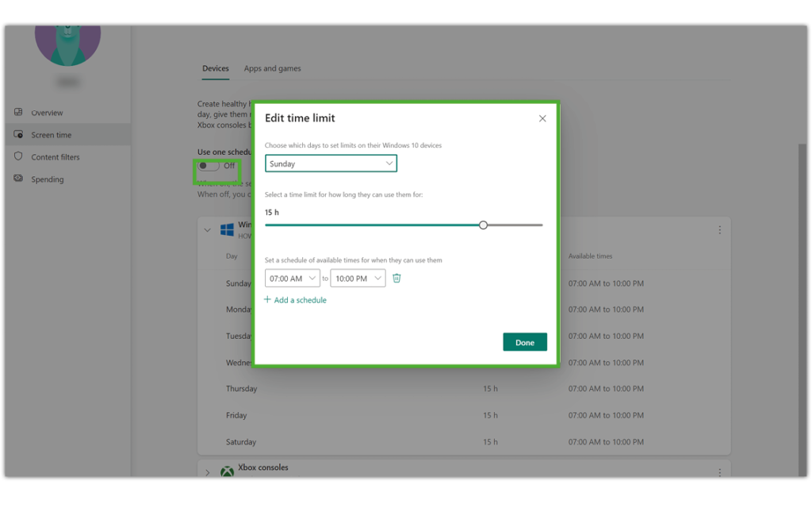The height and width of the screenshot is (508, 812).
Task: Open the 07:00 AM start time dropdown
Action: click(292, 279)
